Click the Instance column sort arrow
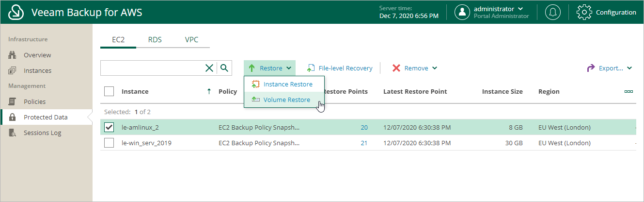The height and width of the screenshot is (202, 644). click(209, 91)
